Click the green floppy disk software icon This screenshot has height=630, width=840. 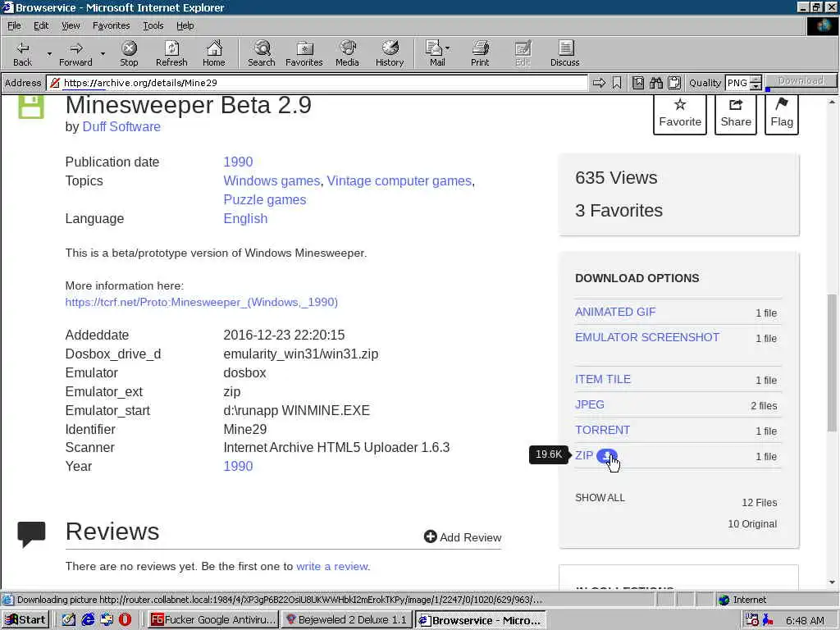[31, 107]
